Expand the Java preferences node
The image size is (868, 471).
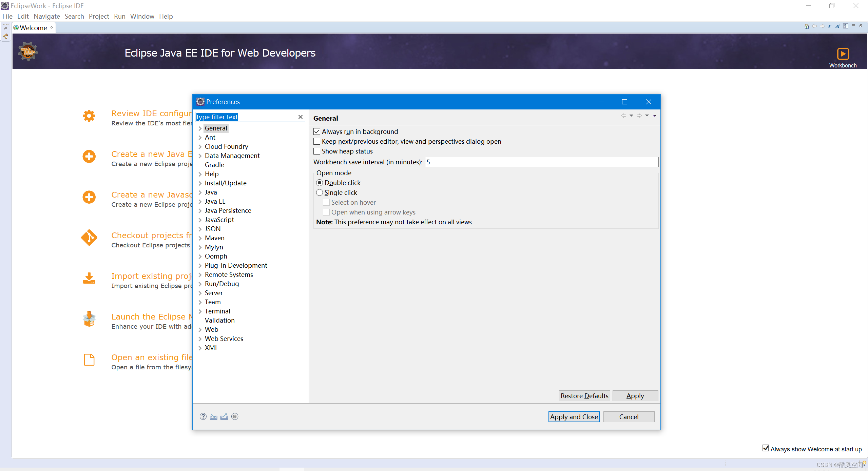(200, 192)
